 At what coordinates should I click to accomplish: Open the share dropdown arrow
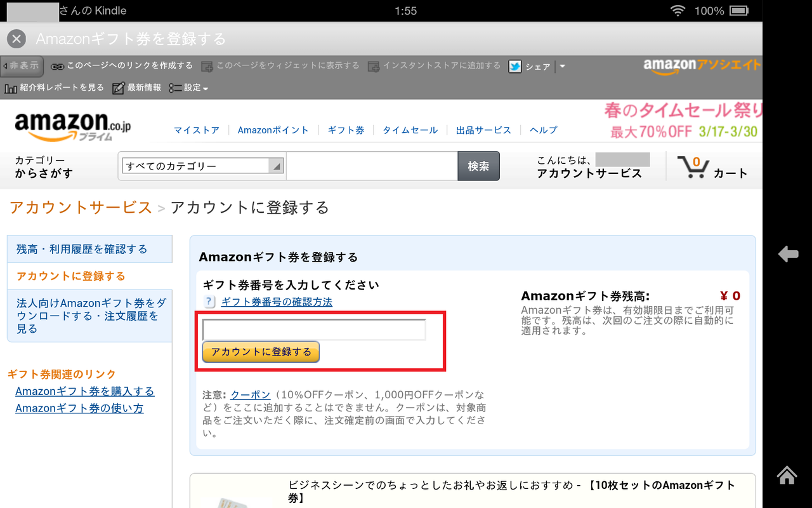562,67
